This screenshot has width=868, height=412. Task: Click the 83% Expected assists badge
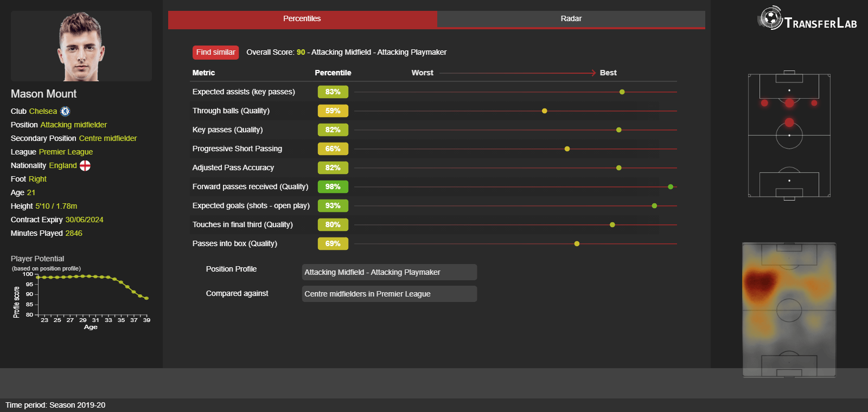pos(333,92)
